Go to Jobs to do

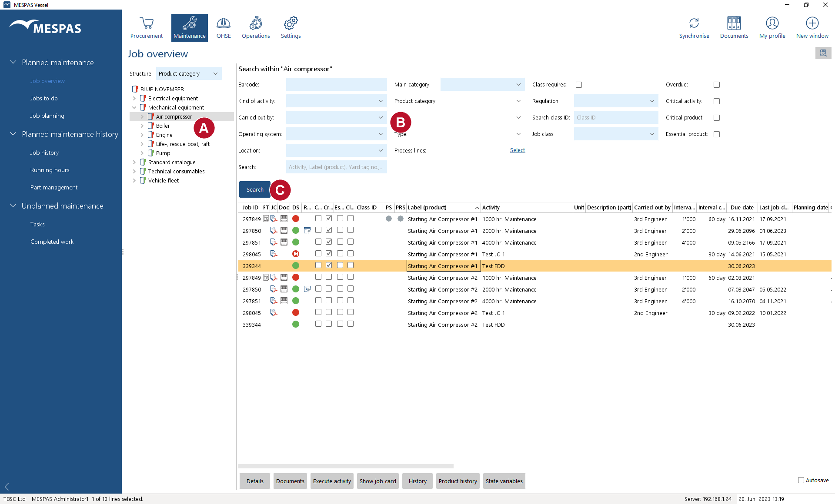pyautogui.click(x=44, y=98)
